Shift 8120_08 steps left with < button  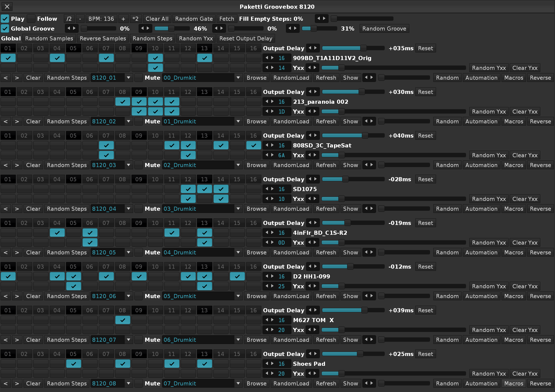[6, 384]
